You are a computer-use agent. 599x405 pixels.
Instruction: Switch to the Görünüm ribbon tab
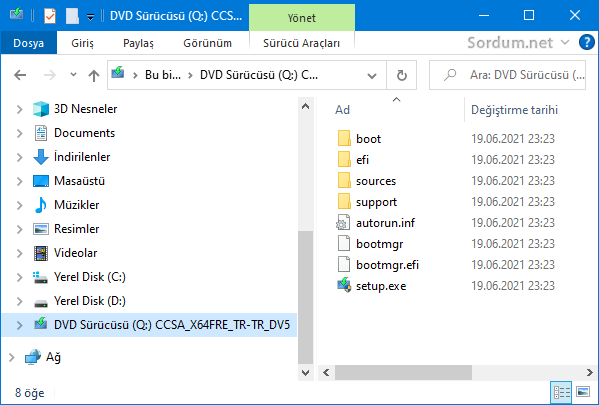coord(207,43)
